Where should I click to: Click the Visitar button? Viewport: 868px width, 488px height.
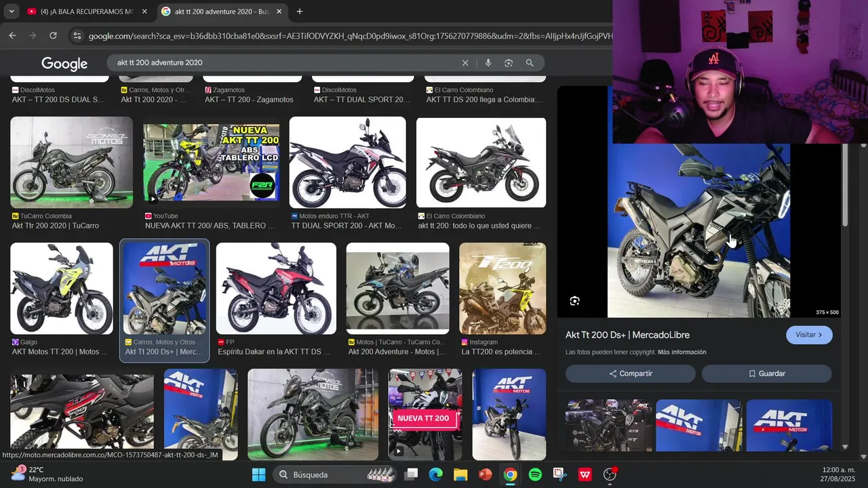[x=809, y=335]
